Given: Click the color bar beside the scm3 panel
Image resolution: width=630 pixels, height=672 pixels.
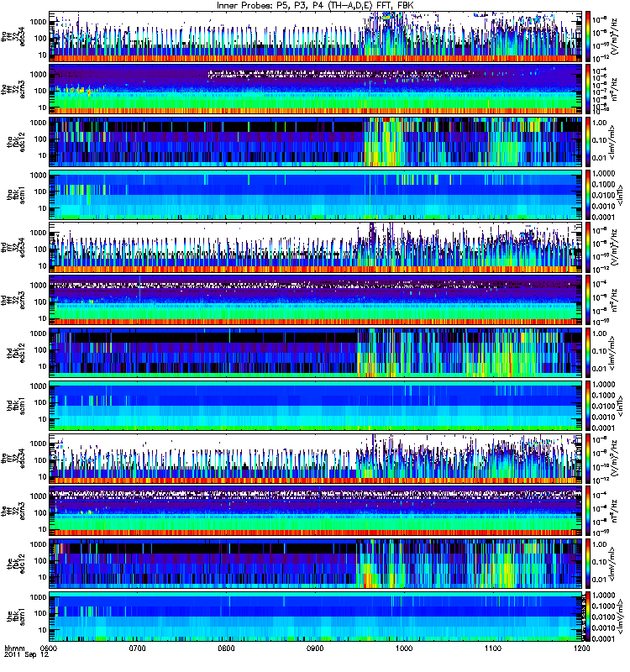Looking at the screenshot, I should pyautogui.click(x=588, y=511).
